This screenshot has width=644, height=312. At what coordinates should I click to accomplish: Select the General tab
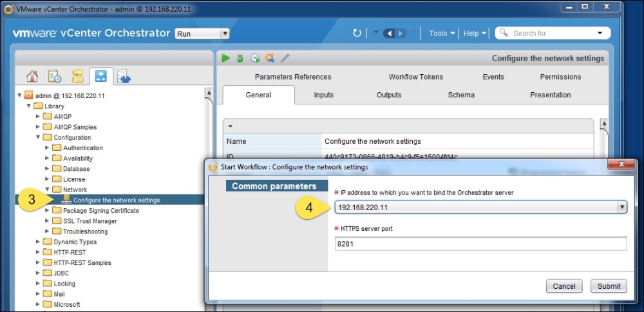[258, 95]
